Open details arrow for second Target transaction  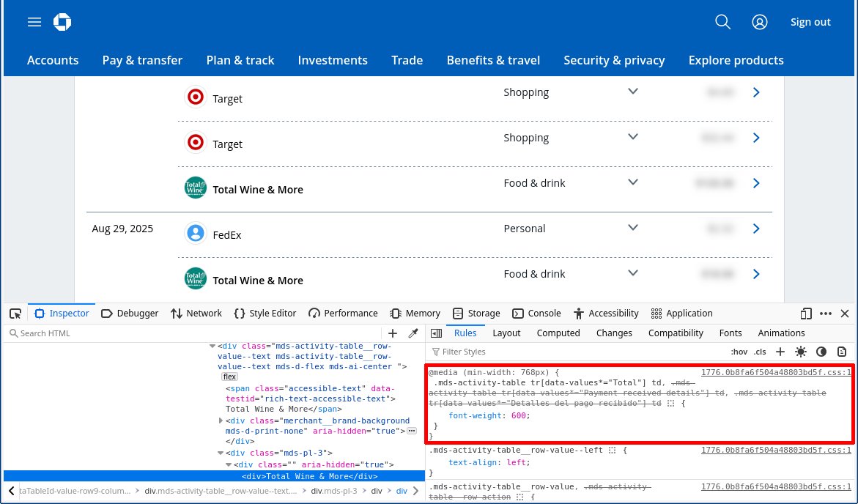(x=756, y=138)
